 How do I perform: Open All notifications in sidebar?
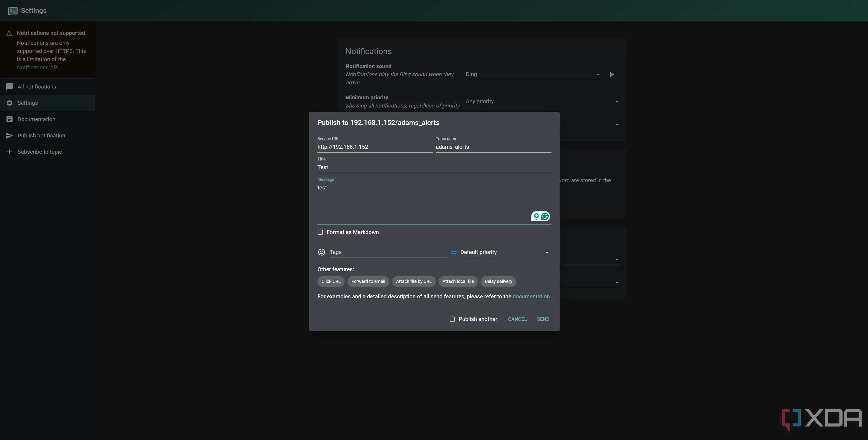pyautogui.click(x=47, y=87)
